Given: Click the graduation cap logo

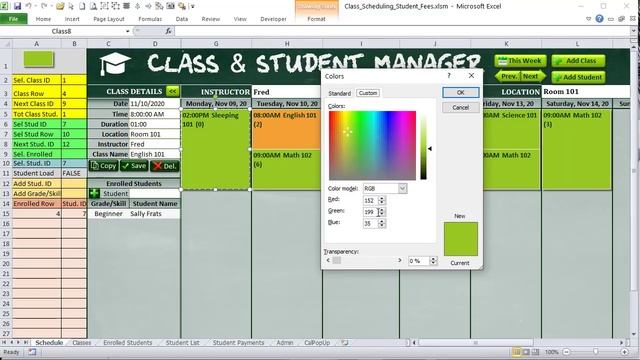Looking at the screenshot, I should click(x=115, y=64).
